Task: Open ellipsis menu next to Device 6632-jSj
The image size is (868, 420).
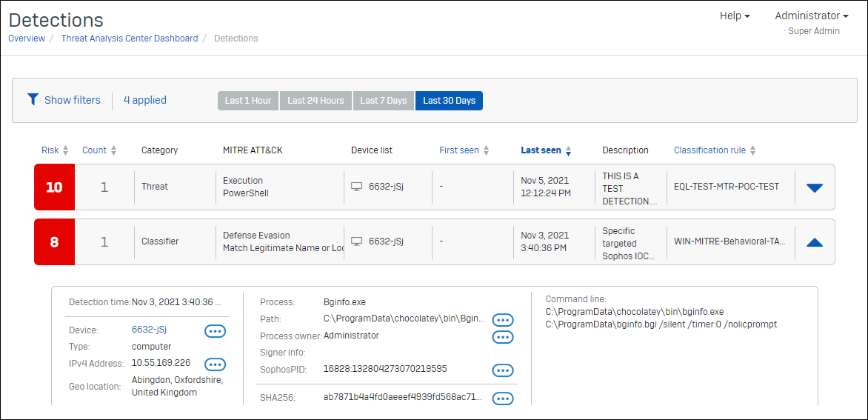Action: [x=215, y=331]
